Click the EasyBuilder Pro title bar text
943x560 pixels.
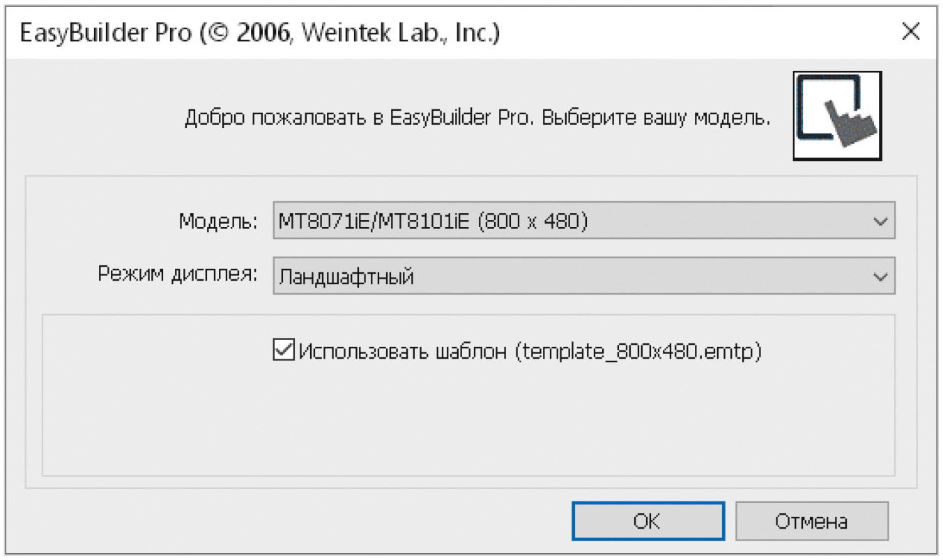click(x=260, y=33)
